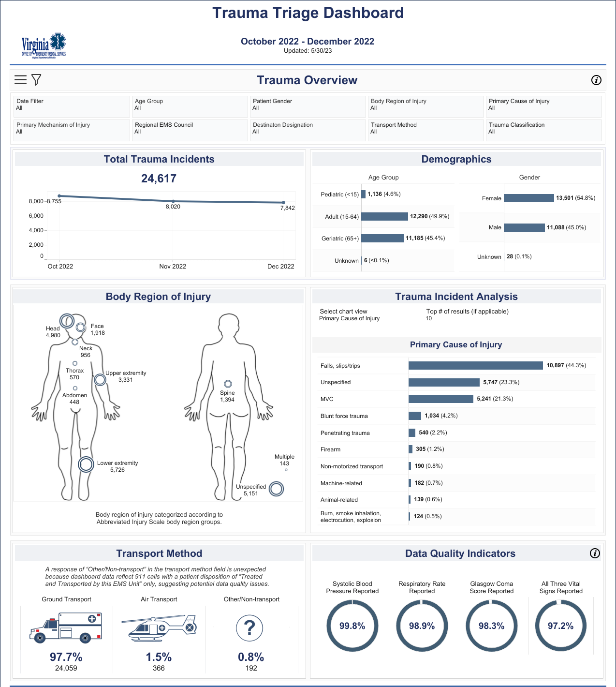Viewport: 616px width, 687px height.
Task: Click the Nov 2022 data point on line chart
Action: (x=173, y=201)
